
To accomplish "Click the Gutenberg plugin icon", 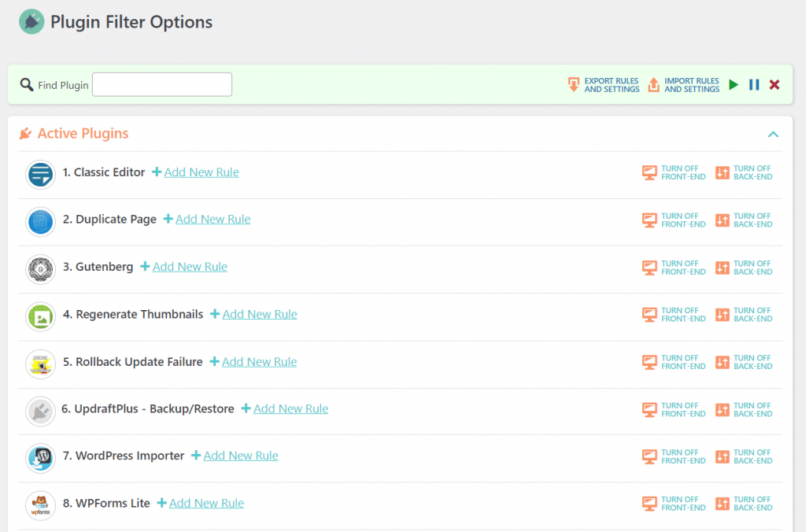I will tap(41, 269).
